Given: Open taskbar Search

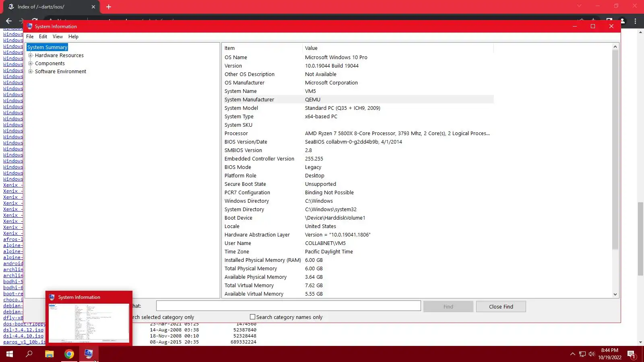Looking at the screenshot, I should pos(29,354).
